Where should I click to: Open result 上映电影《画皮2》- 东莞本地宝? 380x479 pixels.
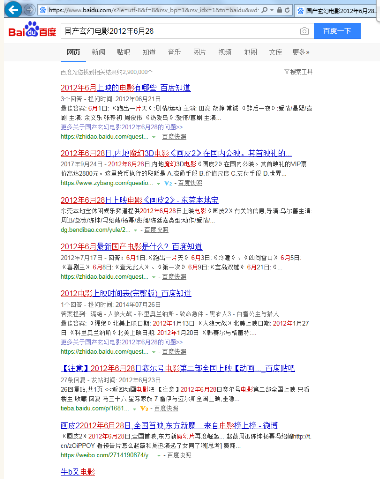click(x=140, y=200)
